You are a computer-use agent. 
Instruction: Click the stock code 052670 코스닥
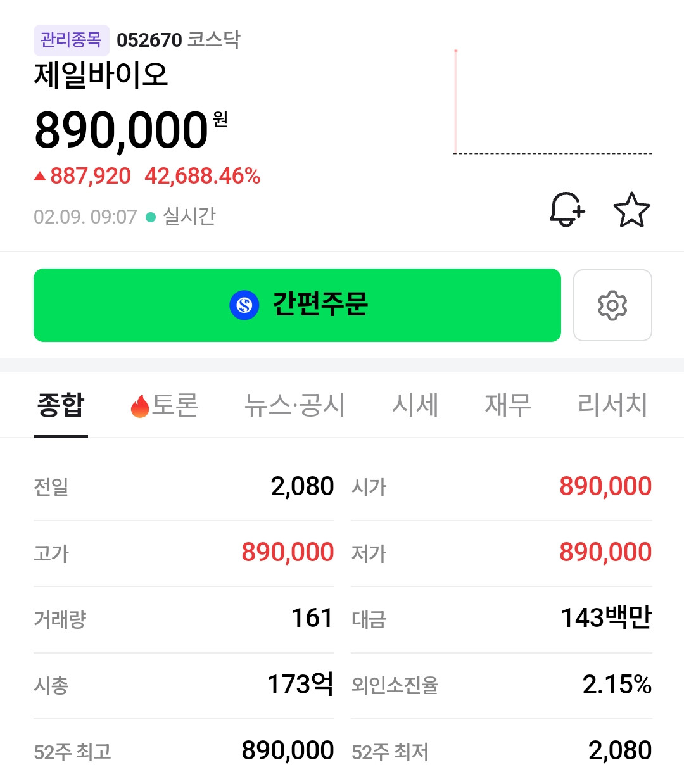(179, 40)
